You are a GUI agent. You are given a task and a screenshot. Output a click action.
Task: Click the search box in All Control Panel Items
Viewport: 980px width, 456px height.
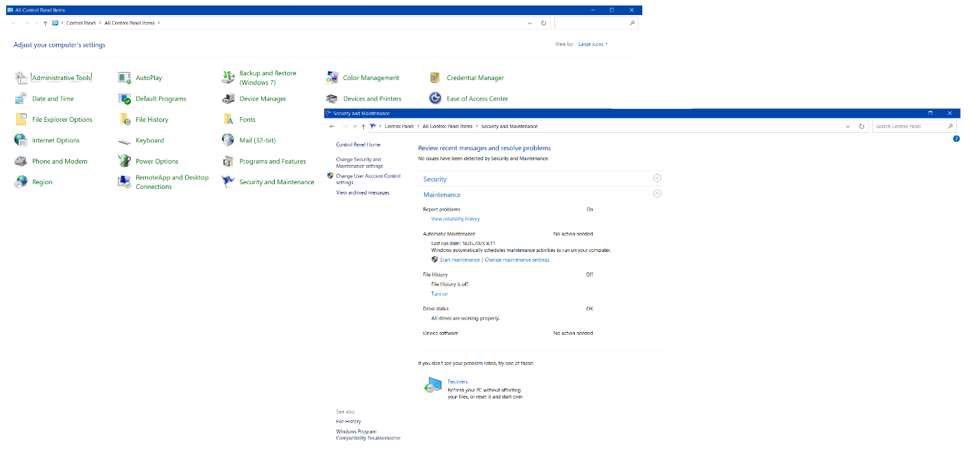coord(596,23)
